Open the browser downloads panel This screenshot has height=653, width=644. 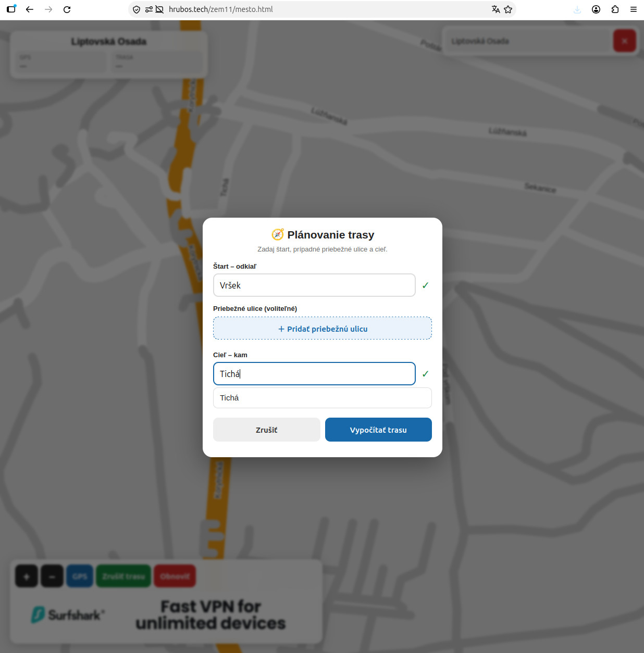[577, 9]
